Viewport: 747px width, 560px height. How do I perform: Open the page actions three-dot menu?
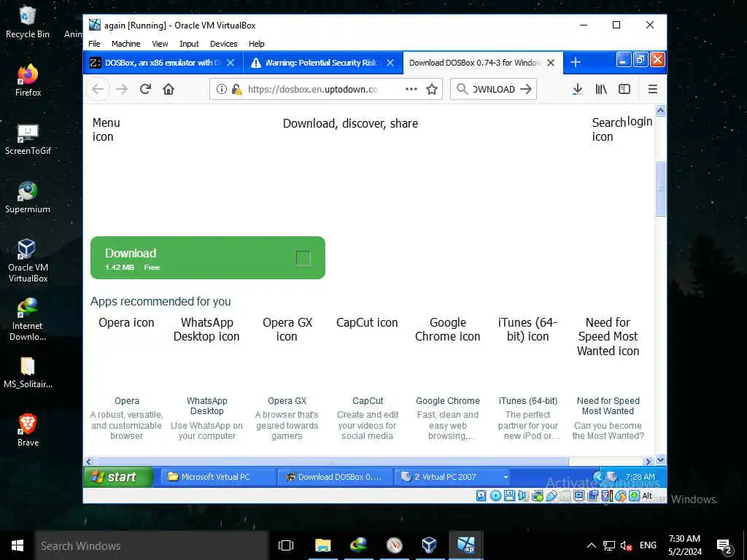[411, 89]
